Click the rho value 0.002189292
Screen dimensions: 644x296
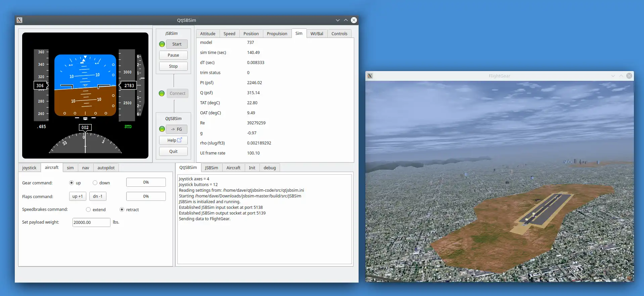[x=259, y=143]
